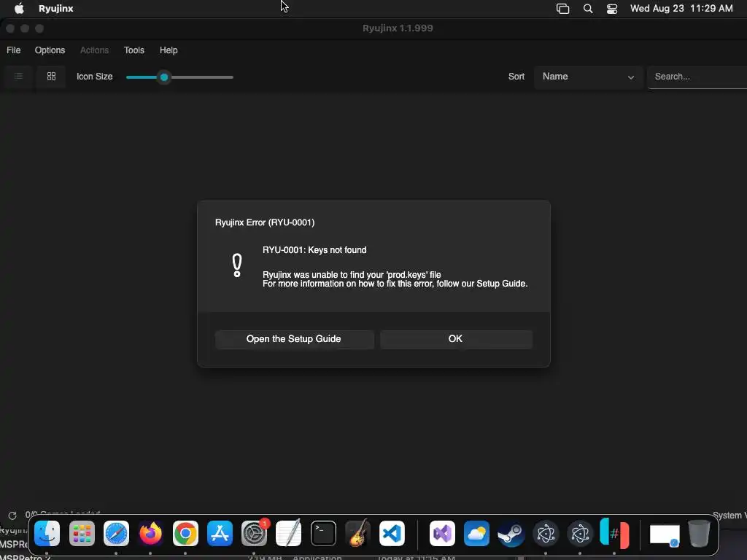Click the 'RYU-0001: Keys not found' message
747x560 pixels.
(314, 250)
